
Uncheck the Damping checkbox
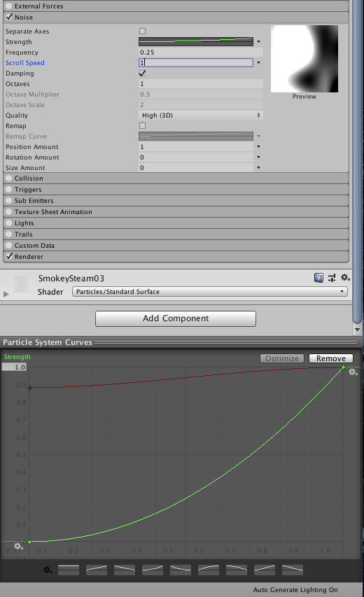point(142,73)
